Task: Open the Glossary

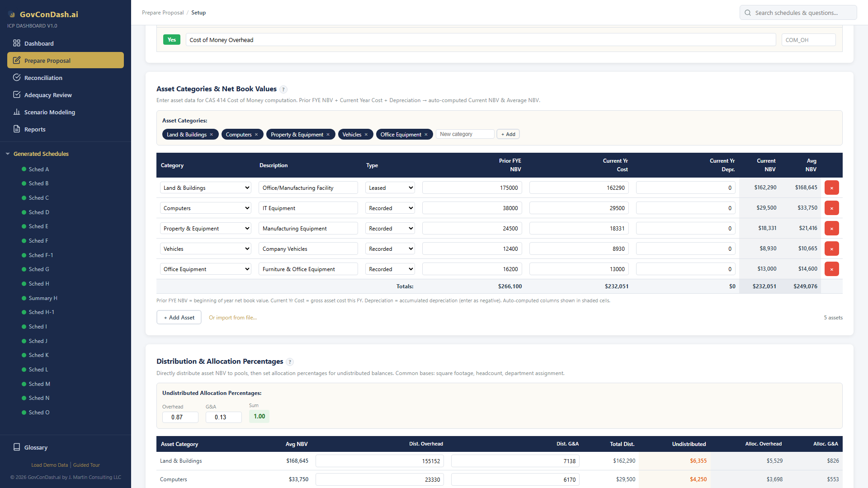Action: coord(35,447)
